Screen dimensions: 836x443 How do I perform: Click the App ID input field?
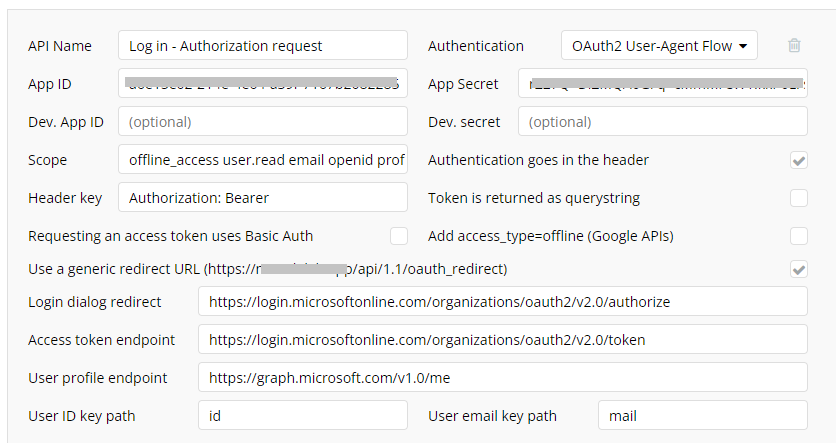pos(263,83)
